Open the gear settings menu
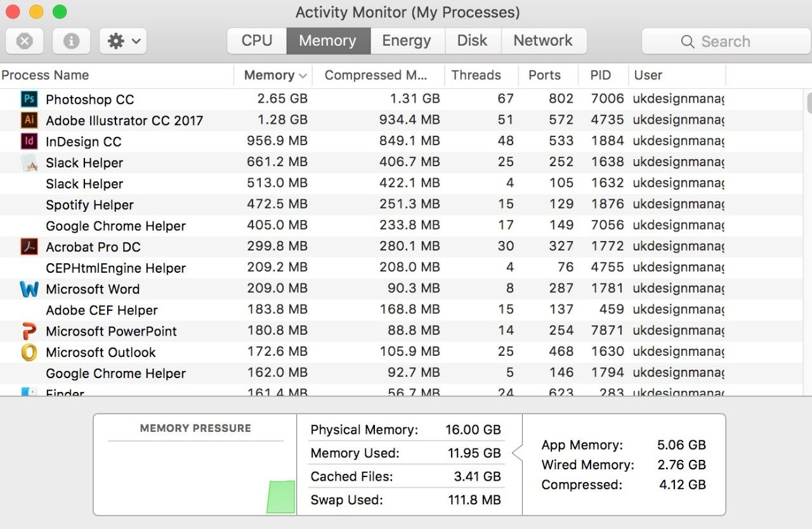The width and height of the screenshot is (812, 529). pos(122,41)
